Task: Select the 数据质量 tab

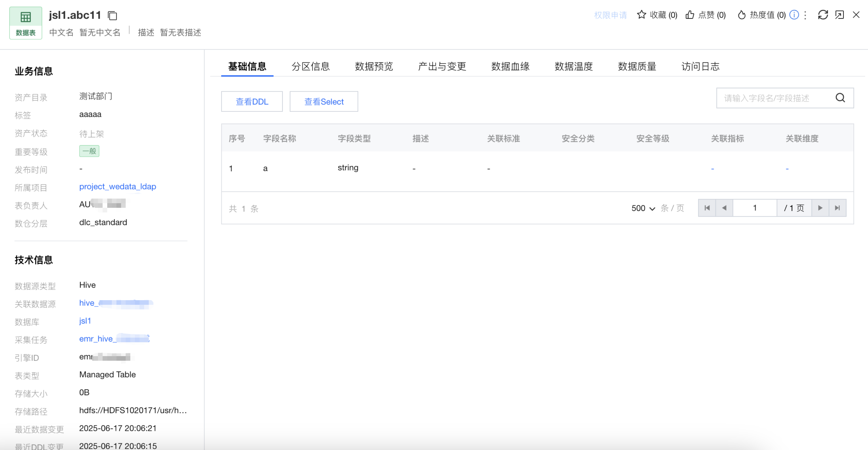Action: (637, 66)
